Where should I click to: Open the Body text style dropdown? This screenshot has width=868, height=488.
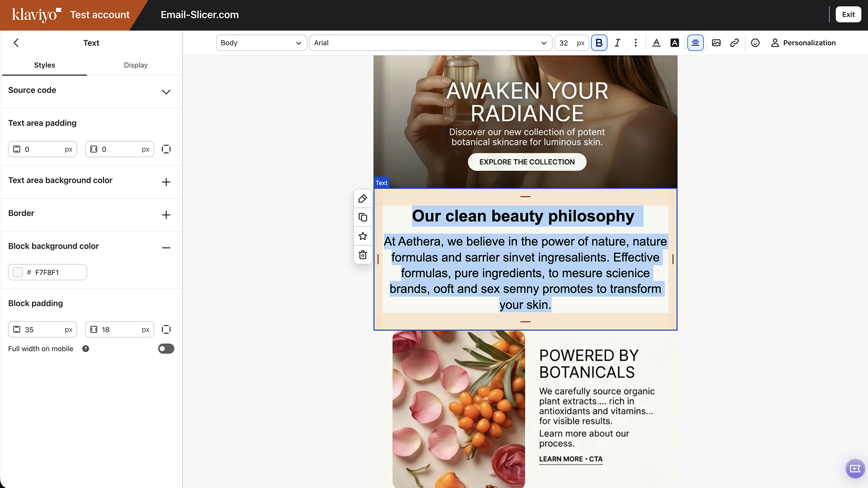(x=261, y=42)
